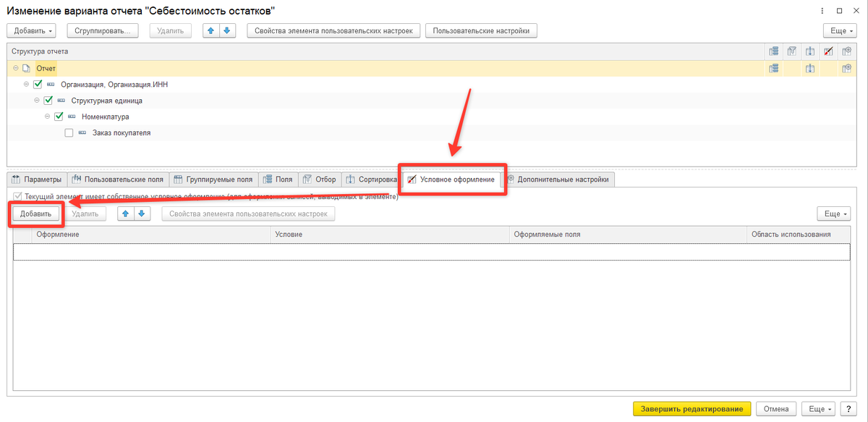This screenshot has width=868, height=422.
Task: Collapse the Отчет root node
Action: coord(16,68)
